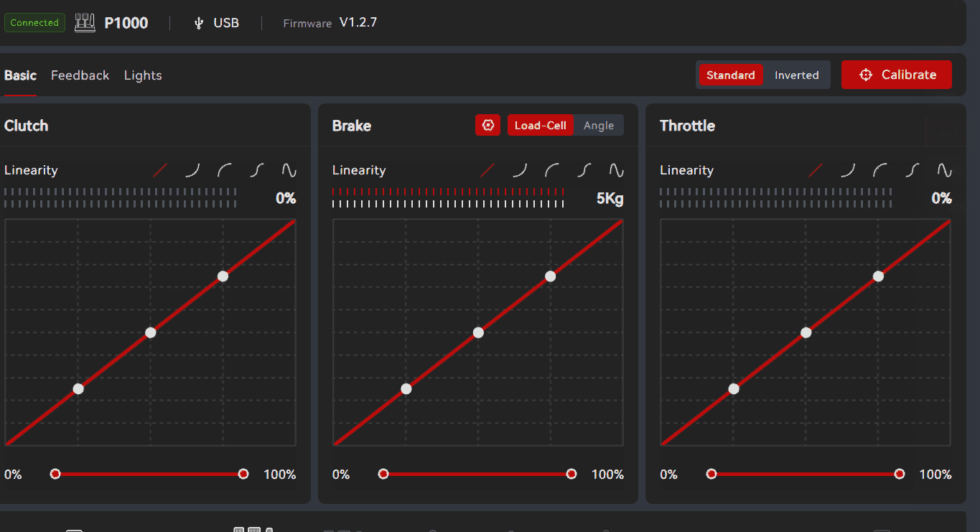Choose the Clutch sine-wave linearity preset
The width and height of the screenshot is (980, 532).
tap(289, 170)
